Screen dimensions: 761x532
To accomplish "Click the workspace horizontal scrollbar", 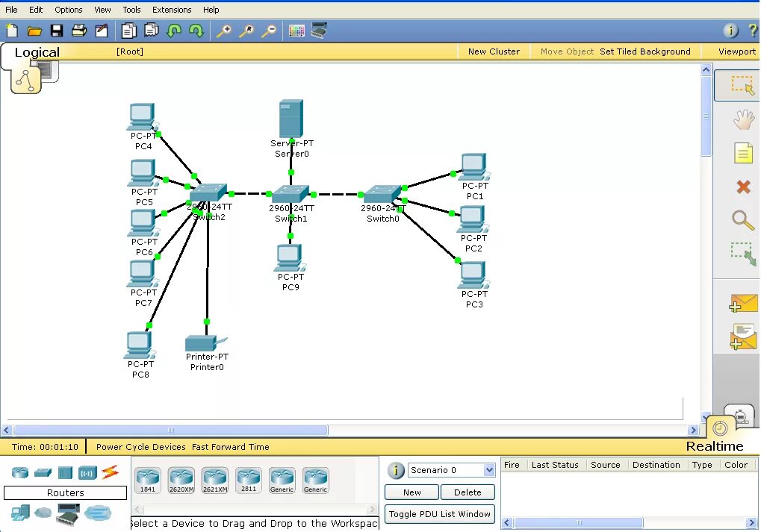I will click(170, 431).
